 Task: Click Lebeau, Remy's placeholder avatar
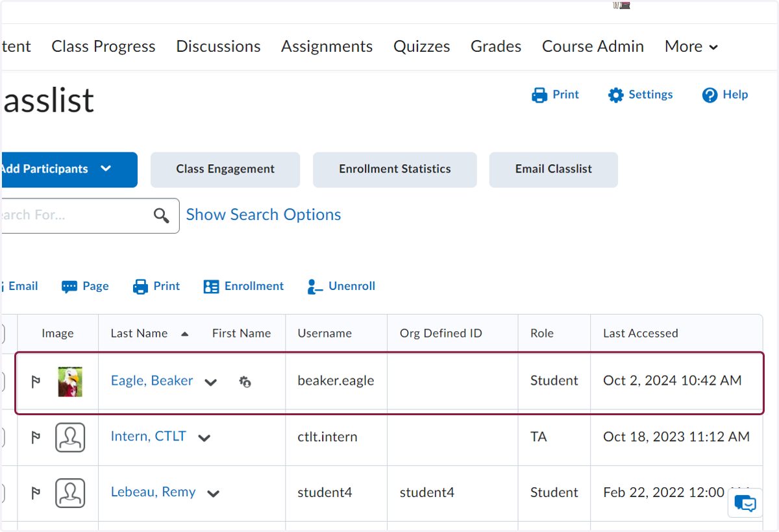70,493
